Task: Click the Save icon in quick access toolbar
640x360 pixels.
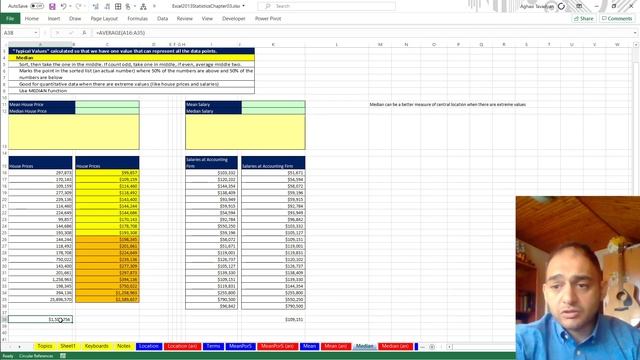Action: pos(52,7)
